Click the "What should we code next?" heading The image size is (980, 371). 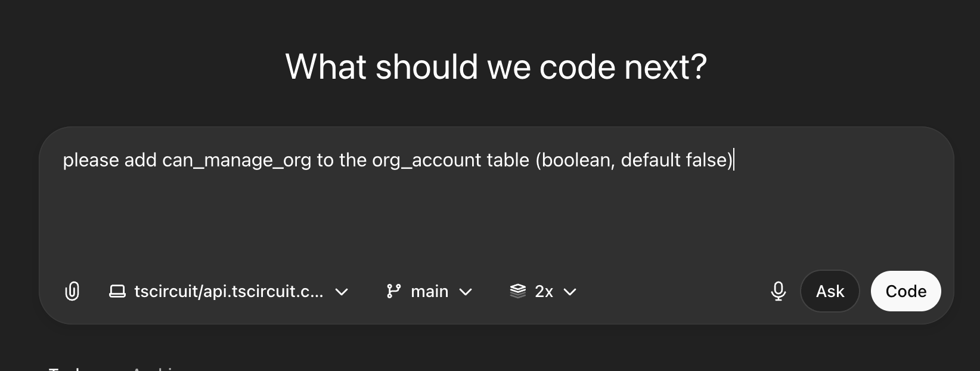click(x=496, y=66)
